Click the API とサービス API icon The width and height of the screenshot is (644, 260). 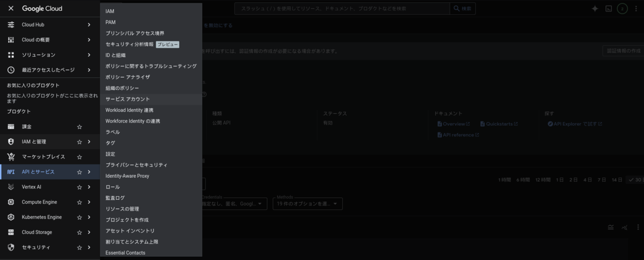[x=11, y=172]
